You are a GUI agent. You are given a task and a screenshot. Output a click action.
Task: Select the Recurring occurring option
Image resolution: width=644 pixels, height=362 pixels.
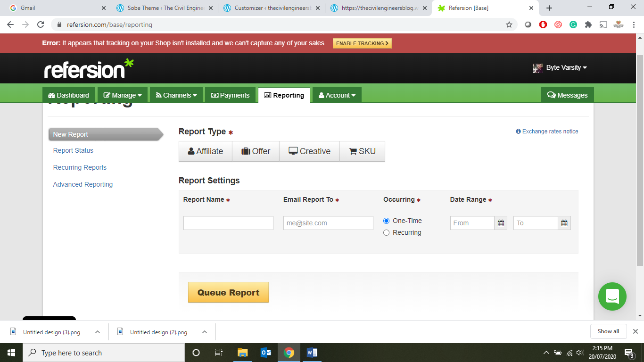(387, 232)
